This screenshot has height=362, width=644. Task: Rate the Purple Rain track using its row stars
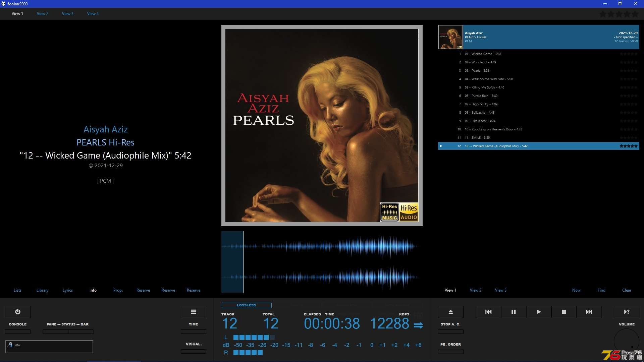pyautogui.click(x=629, y=96)
